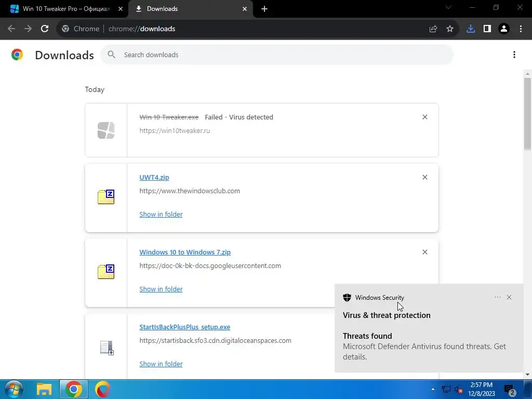Screen dimensions: 532x399
Task: Open the Start menu orb
Action: [x=14, y=389]
